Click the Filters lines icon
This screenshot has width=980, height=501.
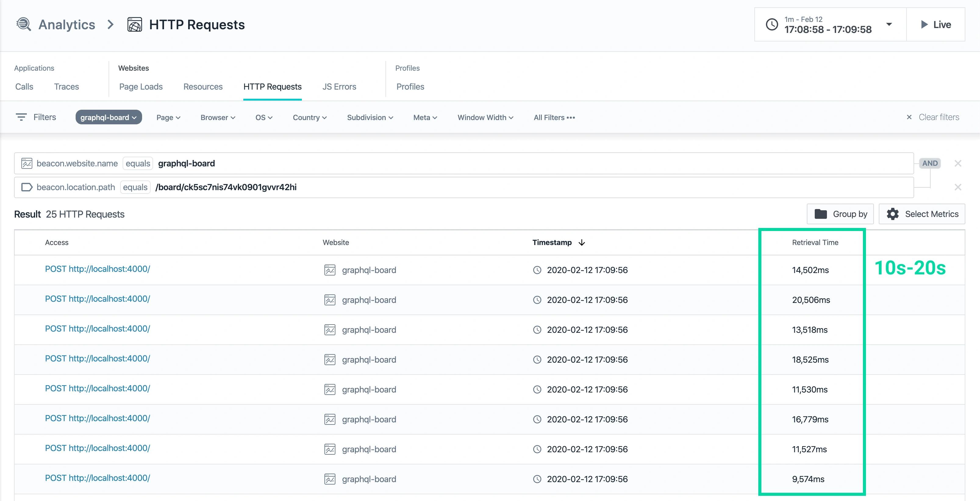(21, 117)
